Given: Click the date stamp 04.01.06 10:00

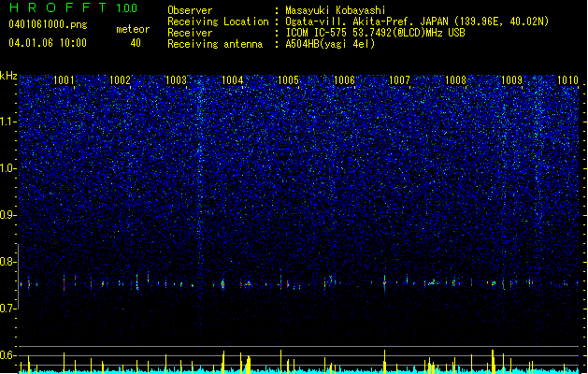Looking at the screenshot, I should (x=48, y=43).
